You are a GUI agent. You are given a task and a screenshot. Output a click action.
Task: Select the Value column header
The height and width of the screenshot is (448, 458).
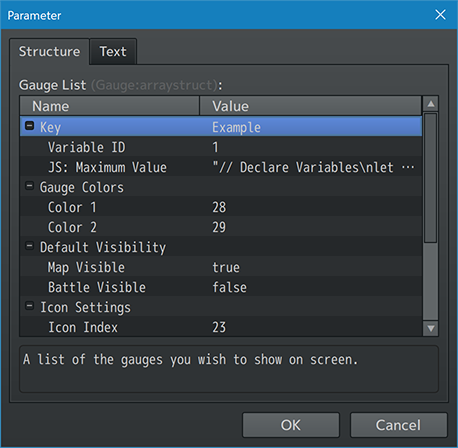[311, 106]
